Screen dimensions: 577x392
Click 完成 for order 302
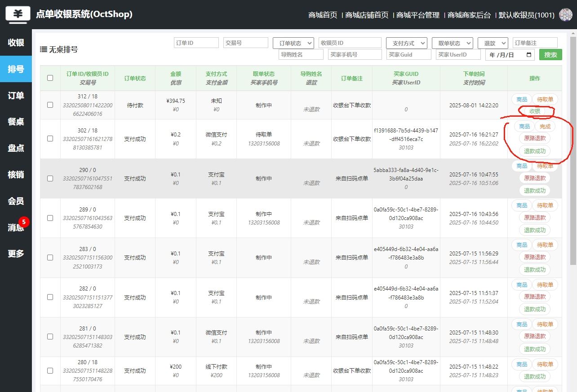tap(545, 127)
